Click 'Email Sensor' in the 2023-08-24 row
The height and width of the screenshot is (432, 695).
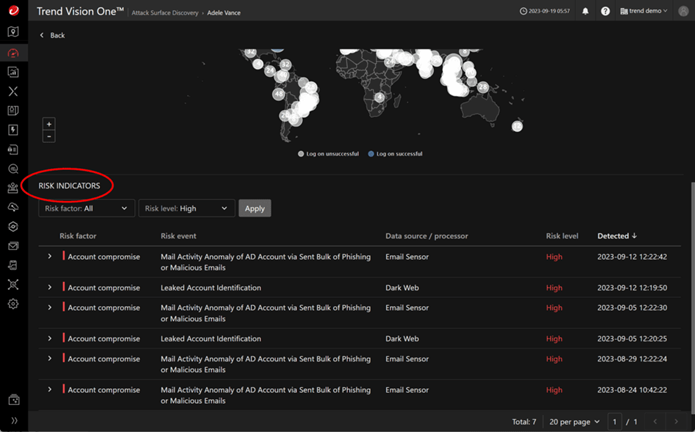coord(407,390)
